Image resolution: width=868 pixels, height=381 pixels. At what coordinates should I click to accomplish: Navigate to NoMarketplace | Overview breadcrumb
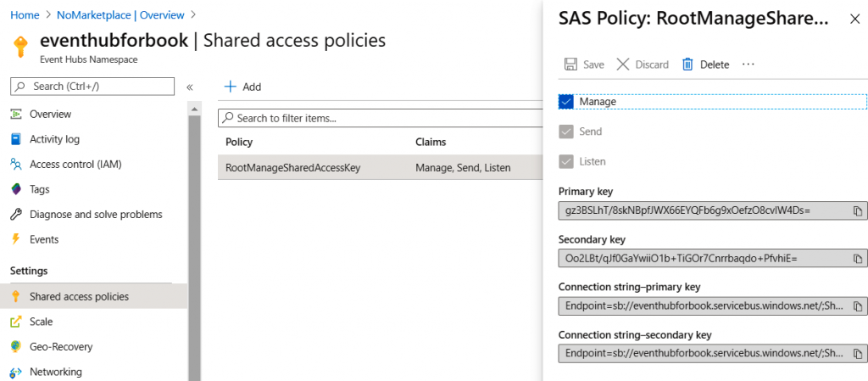pos(121,14)
